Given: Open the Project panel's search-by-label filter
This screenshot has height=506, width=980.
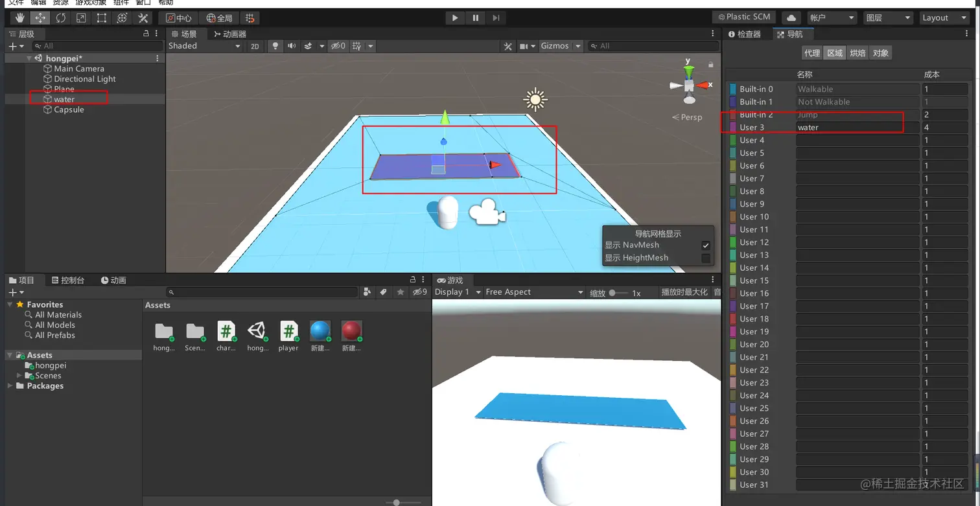Looking at the screenshot, I should click(384, 292).
